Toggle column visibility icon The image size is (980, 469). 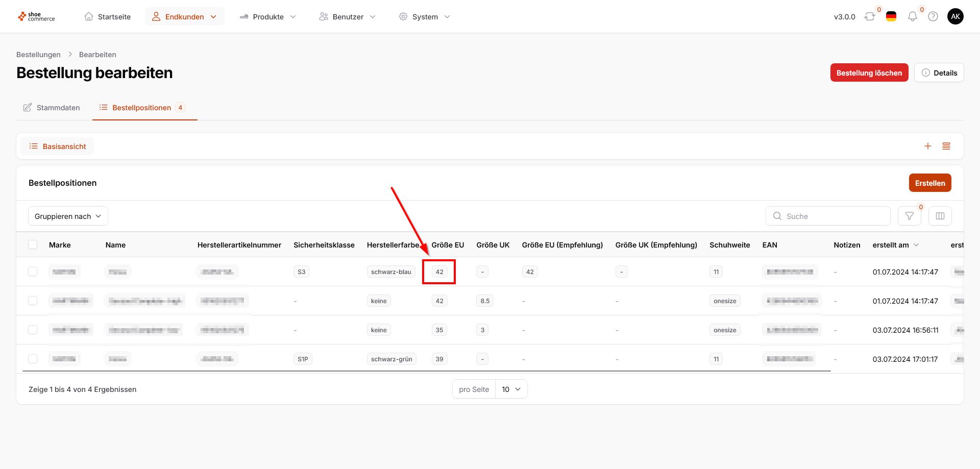940,216
